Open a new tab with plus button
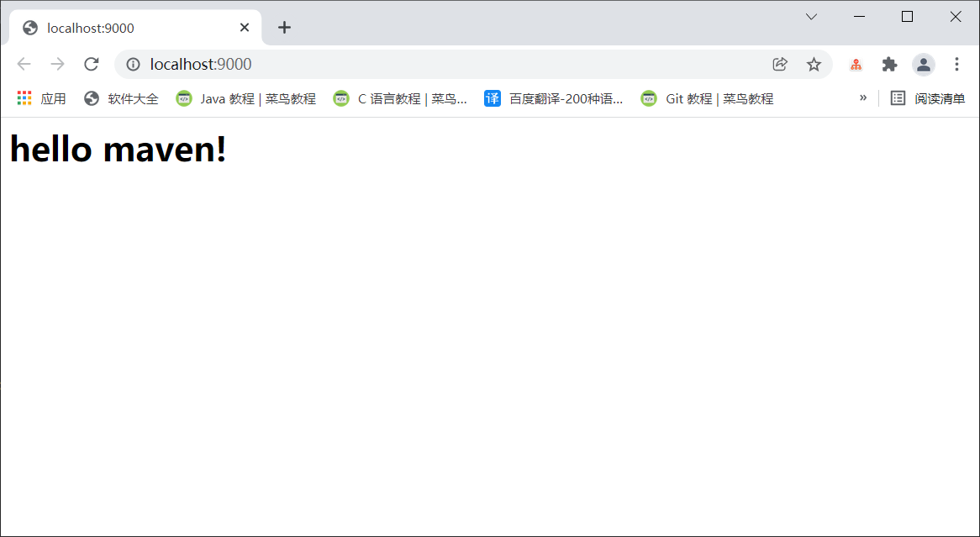 (284, 28)
